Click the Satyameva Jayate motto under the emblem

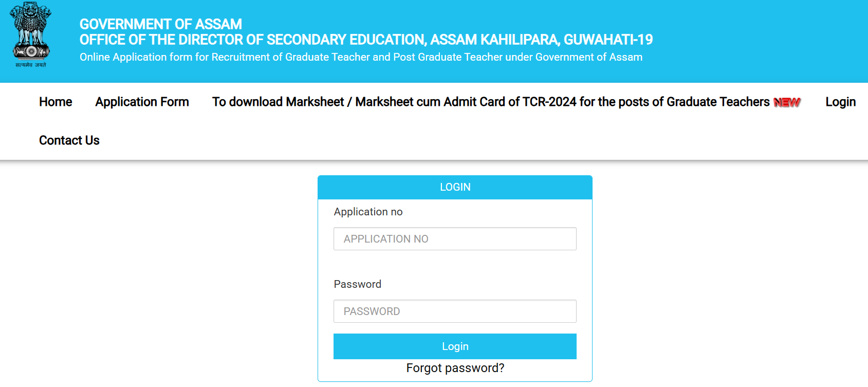(31, 65)
